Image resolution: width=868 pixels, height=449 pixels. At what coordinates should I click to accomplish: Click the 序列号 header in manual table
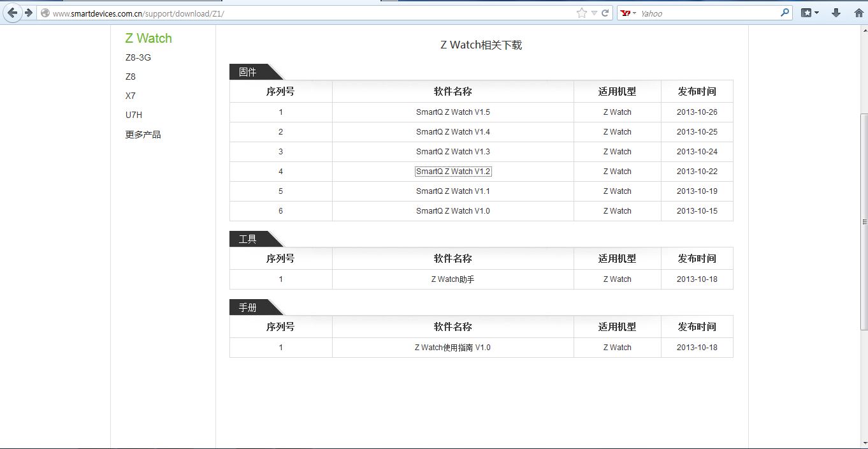(x=280, y=327)
